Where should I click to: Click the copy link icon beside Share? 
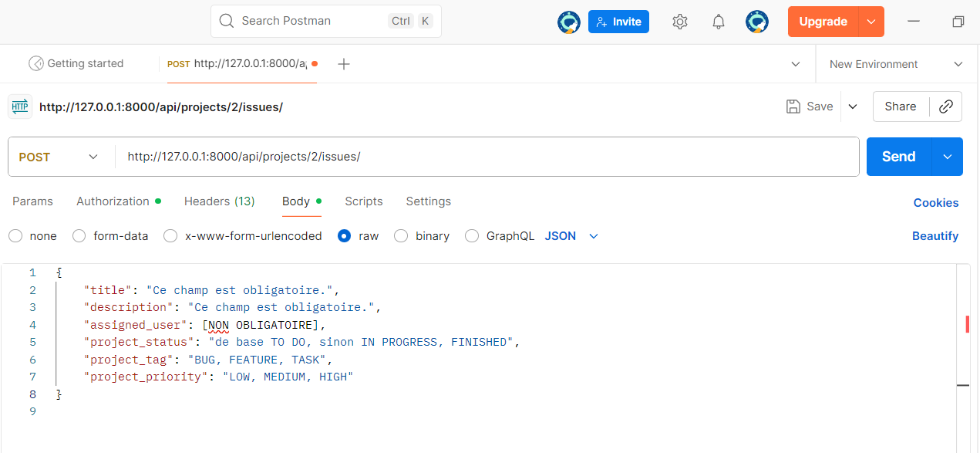946,106
